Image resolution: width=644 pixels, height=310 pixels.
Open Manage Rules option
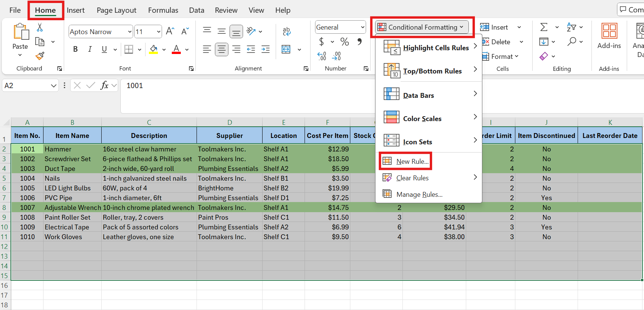click(x=419, y=195)
